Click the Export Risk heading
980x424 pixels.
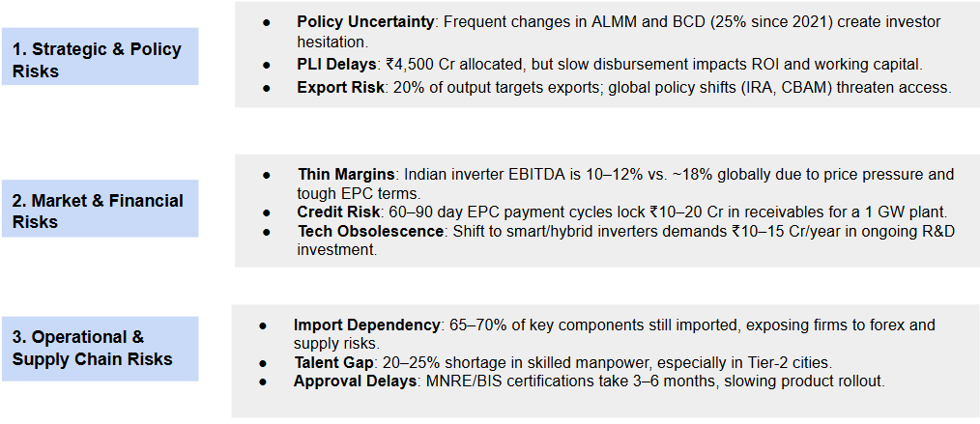point(338,87)
